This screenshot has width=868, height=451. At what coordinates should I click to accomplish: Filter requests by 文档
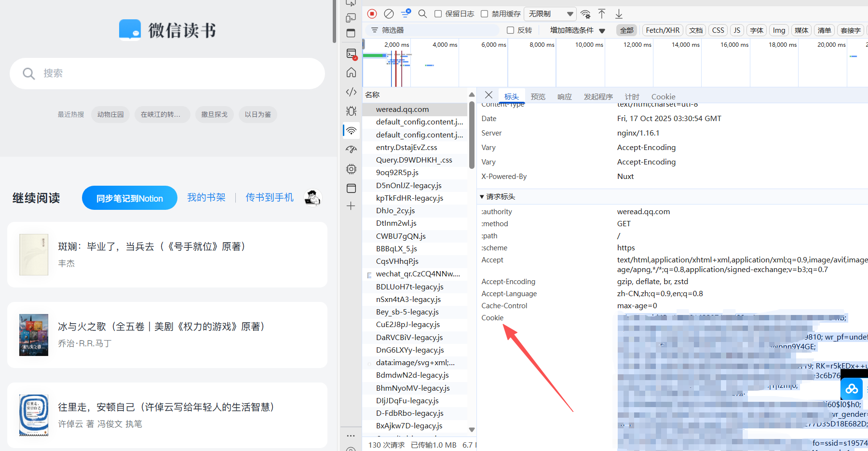point(695,30)
